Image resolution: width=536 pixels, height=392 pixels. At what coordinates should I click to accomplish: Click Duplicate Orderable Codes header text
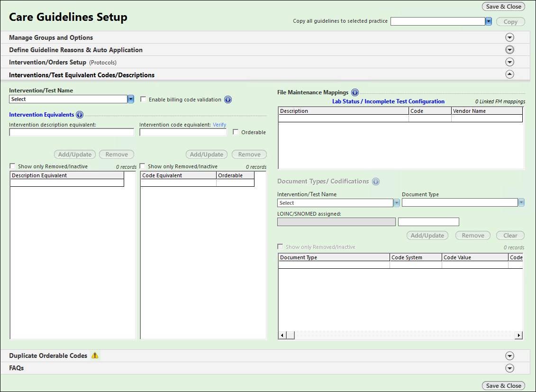point(48,356)
